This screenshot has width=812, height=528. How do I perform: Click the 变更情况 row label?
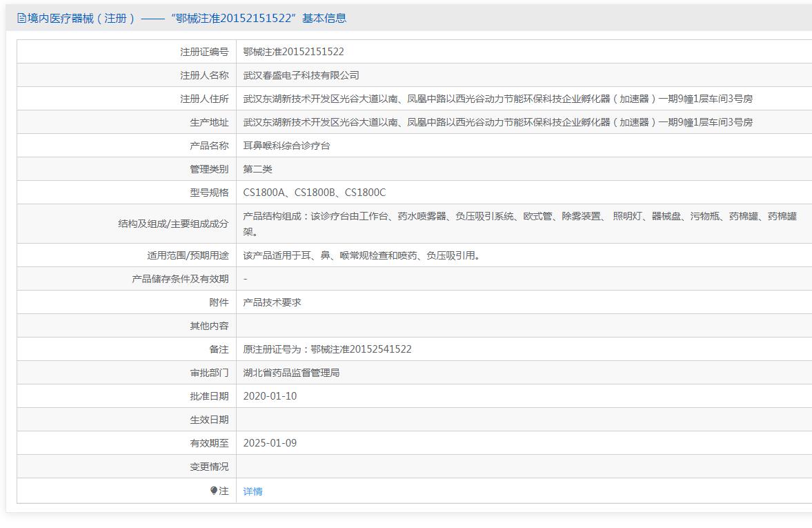tap(209, 467)
